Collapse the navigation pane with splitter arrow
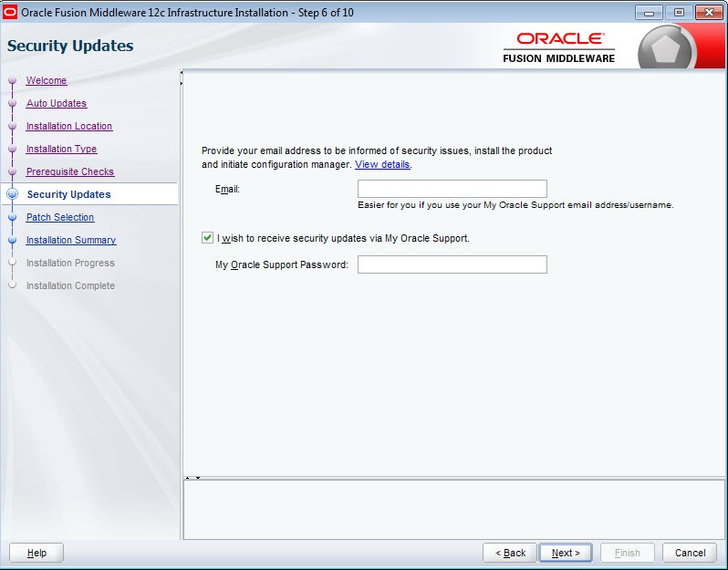The width and height of the screenshot is (728, 570). click(181, 73)
